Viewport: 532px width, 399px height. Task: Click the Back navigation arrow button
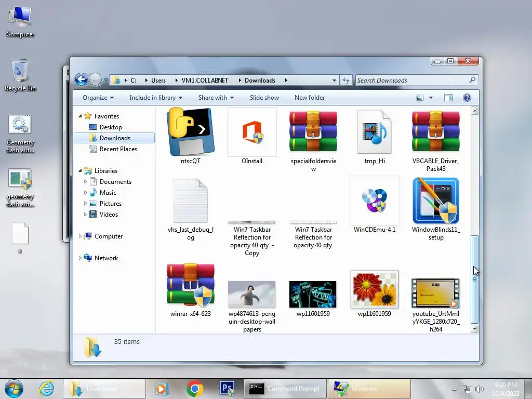pyautogui.click(x=82, y=79)
